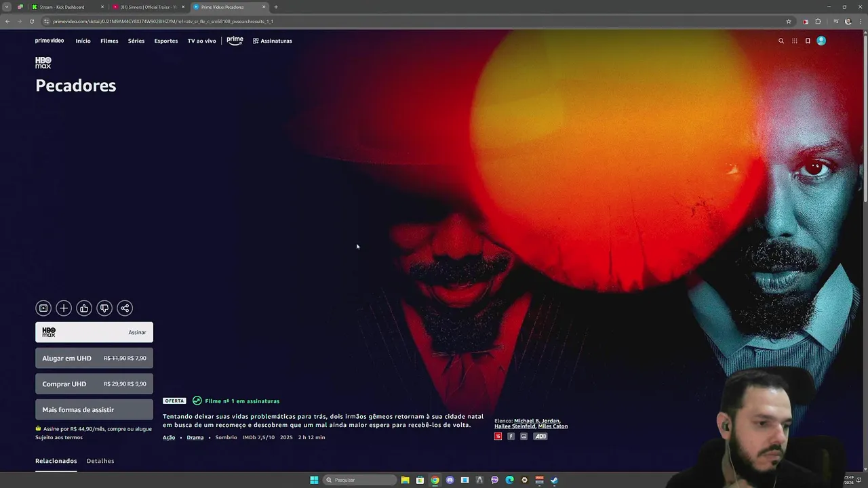Open the Esportes menu
This screenshot has height=488, width=868.
tap(166, 41)
